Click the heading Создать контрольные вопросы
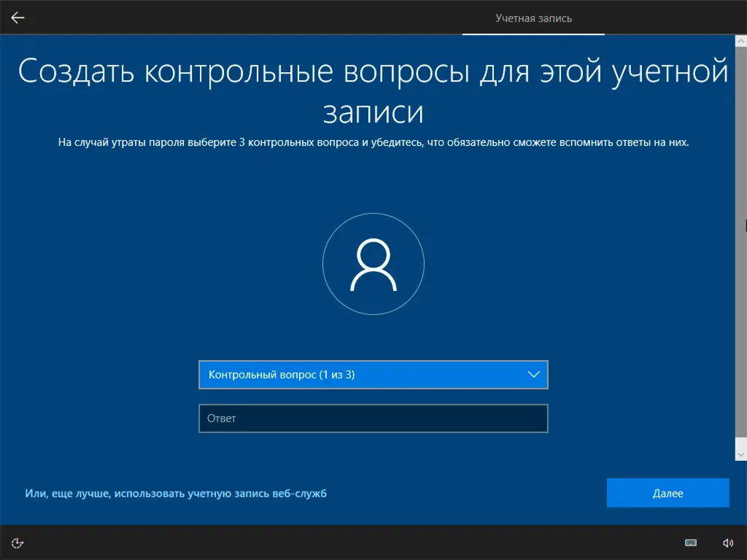Screen dimensions: 747x560 point(244,71)
